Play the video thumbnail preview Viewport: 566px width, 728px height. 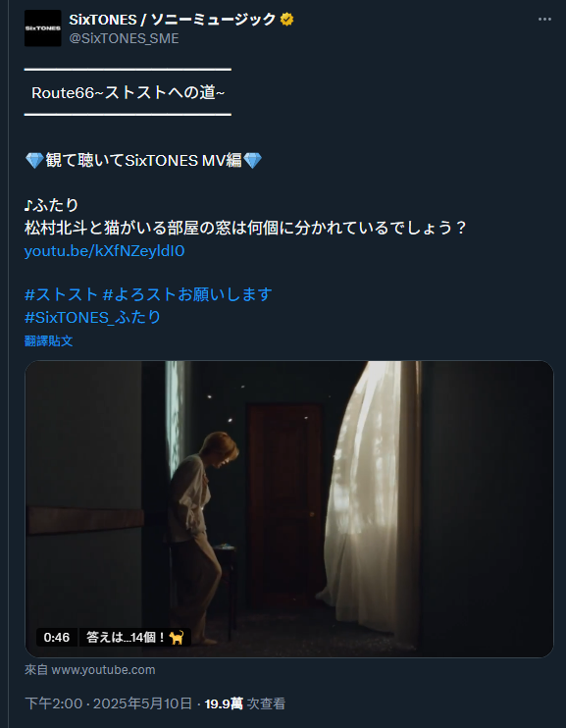pos(288,509)
